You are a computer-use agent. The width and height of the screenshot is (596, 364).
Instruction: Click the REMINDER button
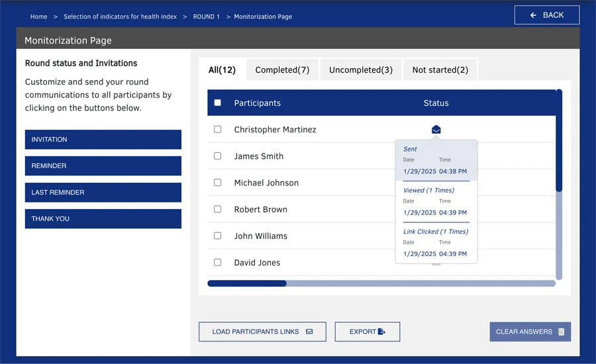(x=103, y=165)
